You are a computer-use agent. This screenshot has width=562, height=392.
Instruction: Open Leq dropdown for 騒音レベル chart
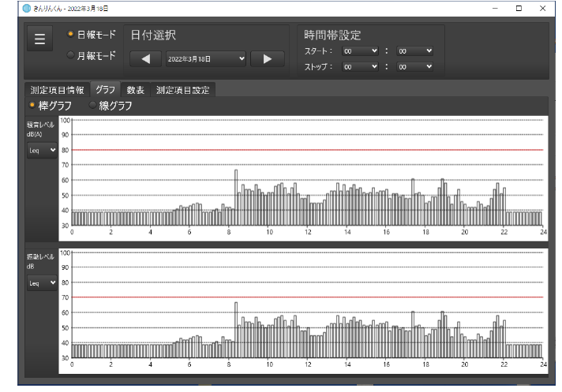coord(42,149)
